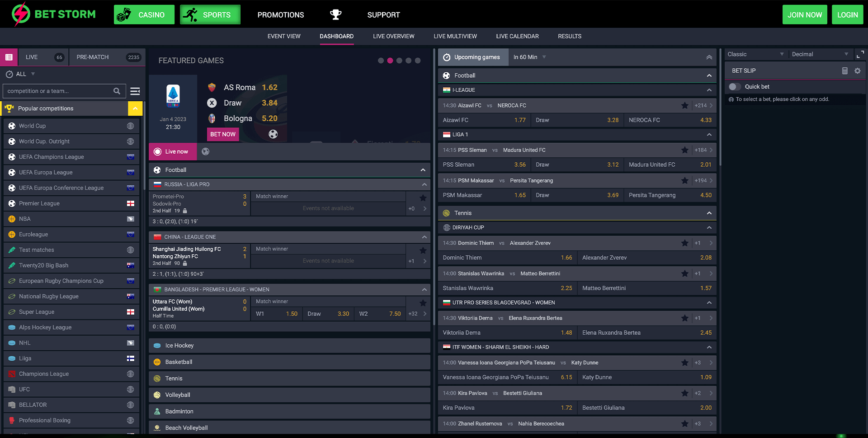Collapse the live Football section

(423, 170)
